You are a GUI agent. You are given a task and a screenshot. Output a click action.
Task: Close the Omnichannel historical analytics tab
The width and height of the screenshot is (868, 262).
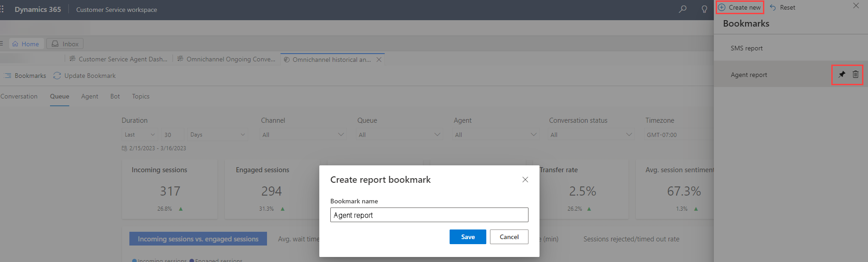pyautogui.click(x=379, y=60)
